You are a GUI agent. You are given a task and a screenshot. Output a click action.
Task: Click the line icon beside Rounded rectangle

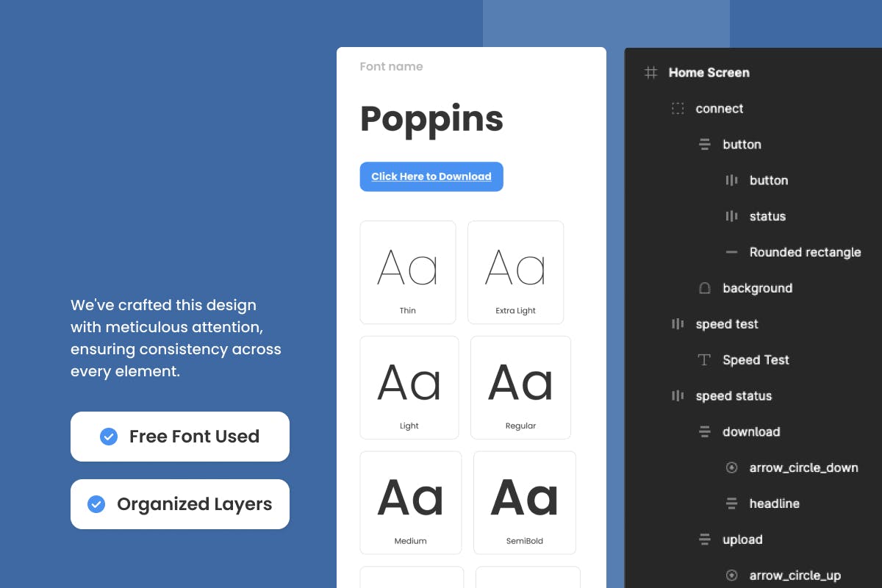click(x=731, y=252)
